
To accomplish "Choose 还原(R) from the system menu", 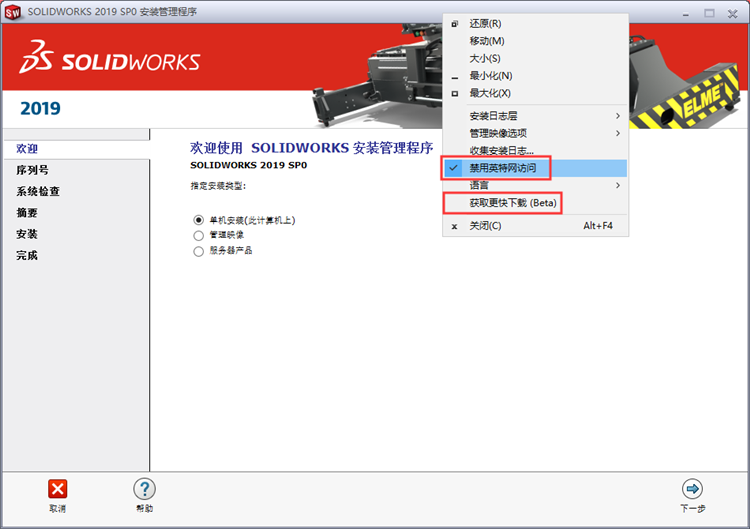I will 535,23.
